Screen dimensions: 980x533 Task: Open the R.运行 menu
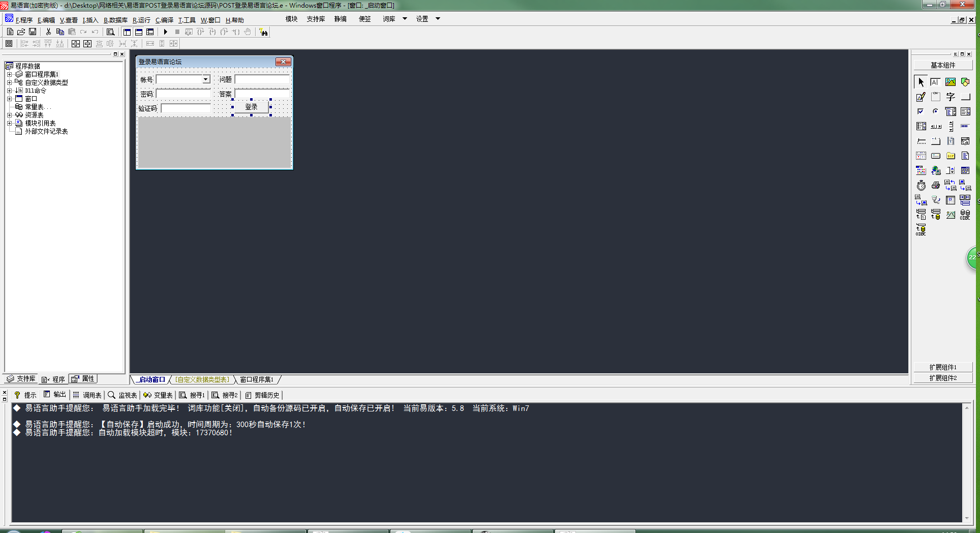point(141,20)
